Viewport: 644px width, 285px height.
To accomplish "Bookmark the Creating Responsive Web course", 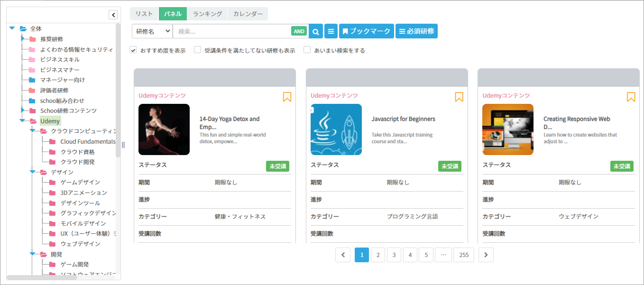I will 631,97.
